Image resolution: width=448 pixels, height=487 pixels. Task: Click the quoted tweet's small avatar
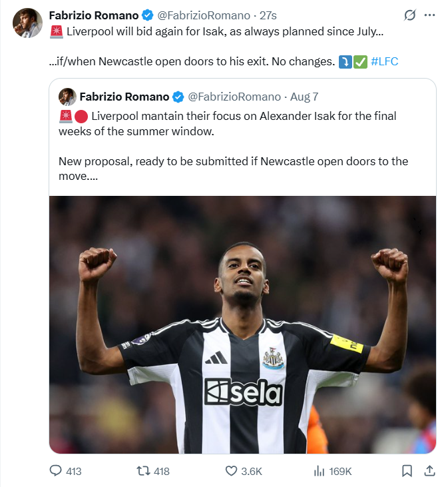tap(66, 97)
